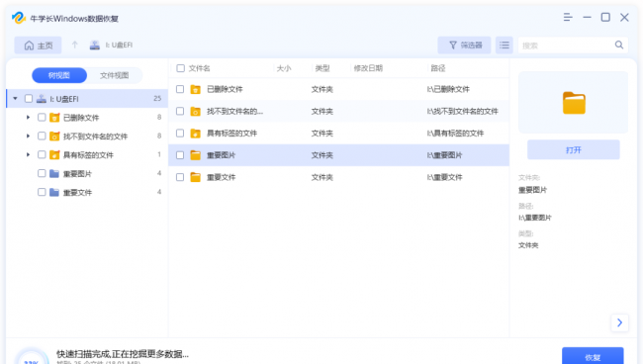Viewport: 643px width, 364px height.
Task: Check the 已删除文件 row in file list
Action: (x=180, y=89)
